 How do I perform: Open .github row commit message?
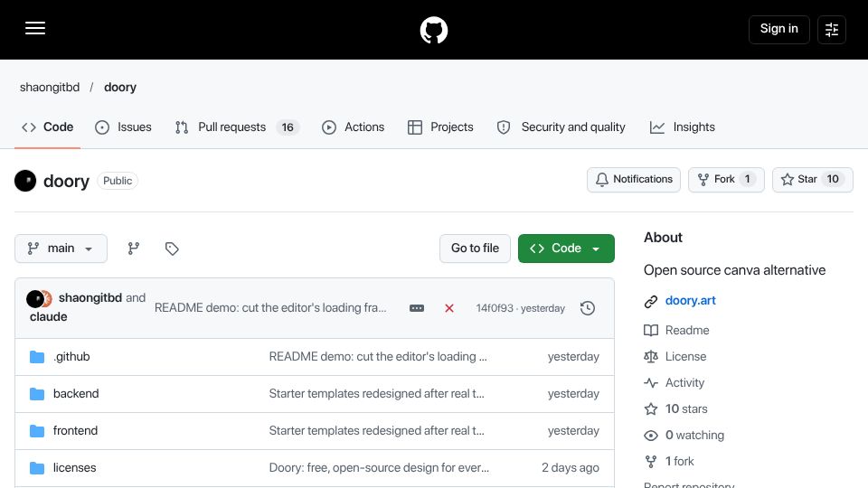click(x=378, y=357)
